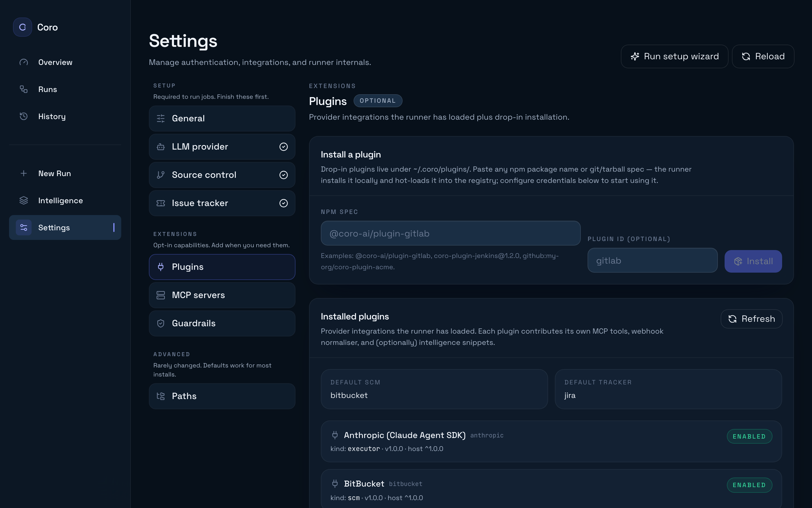This screenshot has width=812, height=508.
Task: Click the Intelligence layers icon
Action: [x=23, y=201]
